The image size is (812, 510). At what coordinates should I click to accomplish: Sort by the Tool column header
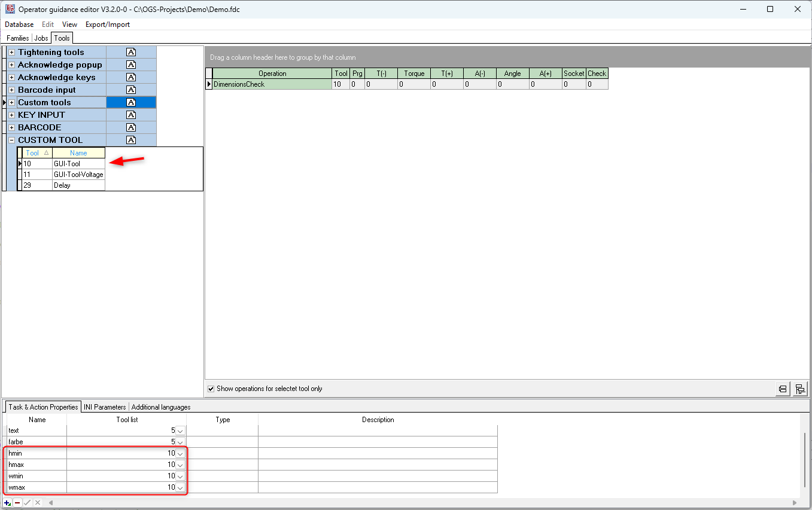37,153
